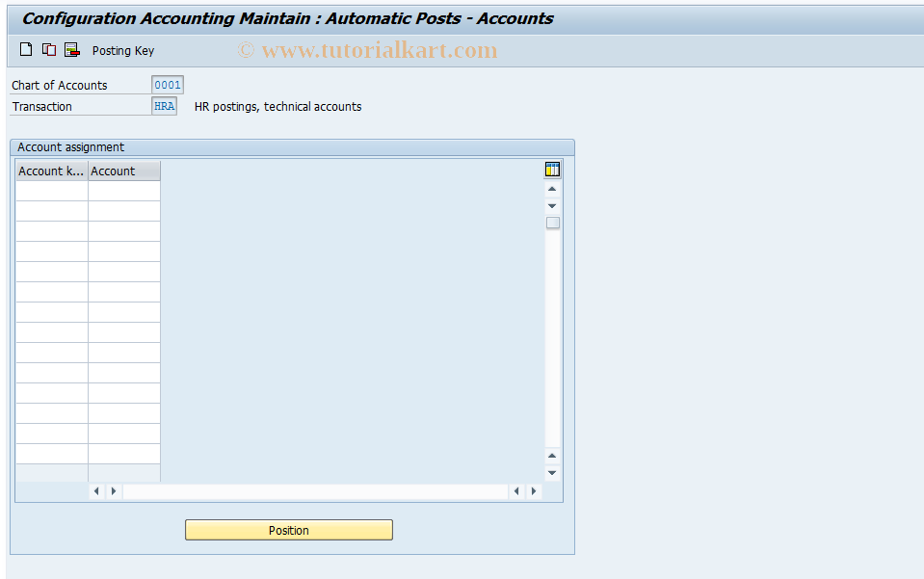Click the Create (new page) toolbar icon
Screen dimensions: 924x579
click(26, 50)
